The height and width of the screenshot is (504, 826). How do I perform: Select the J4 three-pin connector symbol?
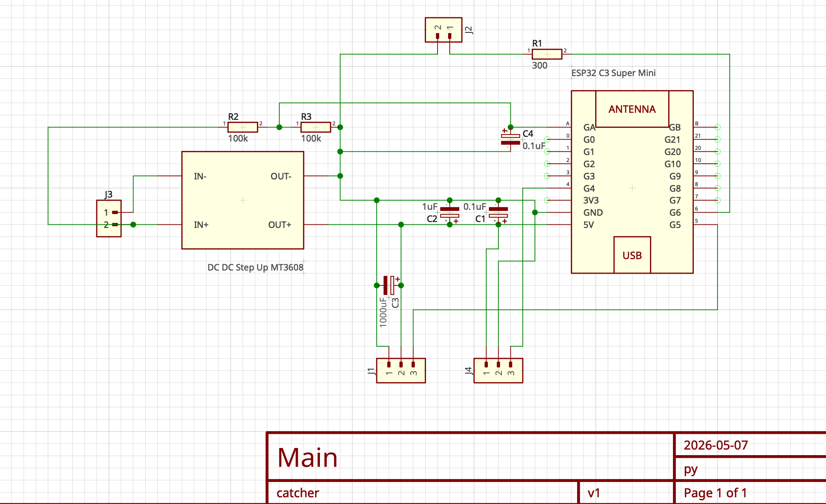tap(498, 370)
